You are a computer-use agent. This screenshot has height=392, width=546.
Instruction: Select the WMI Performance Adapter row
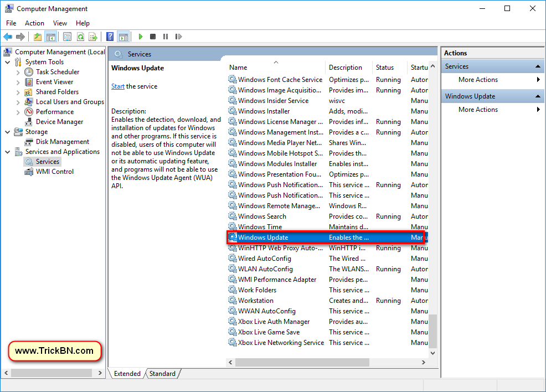(x=327, y=280)
